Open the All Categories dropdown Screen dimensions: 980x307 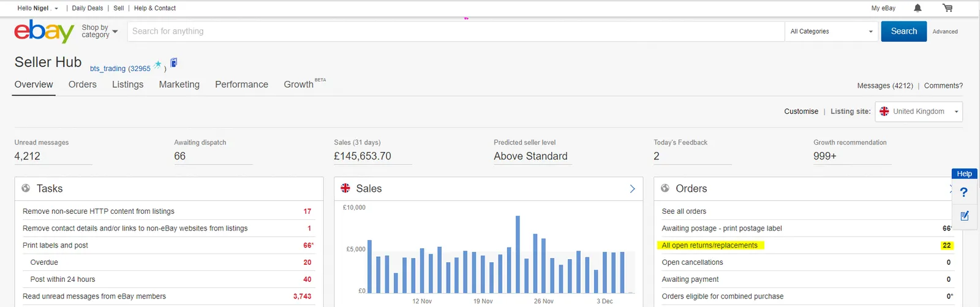832,31
